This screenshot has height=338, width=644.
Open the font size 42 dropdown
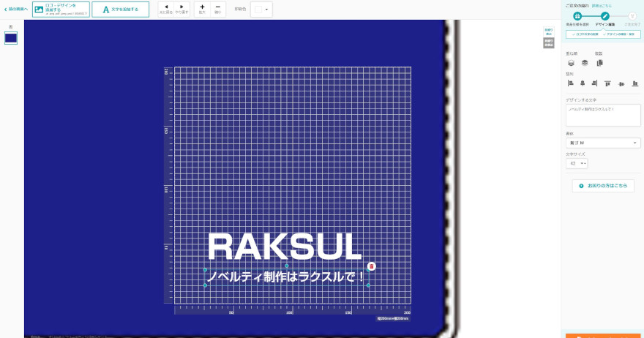[x=577, y=163]
